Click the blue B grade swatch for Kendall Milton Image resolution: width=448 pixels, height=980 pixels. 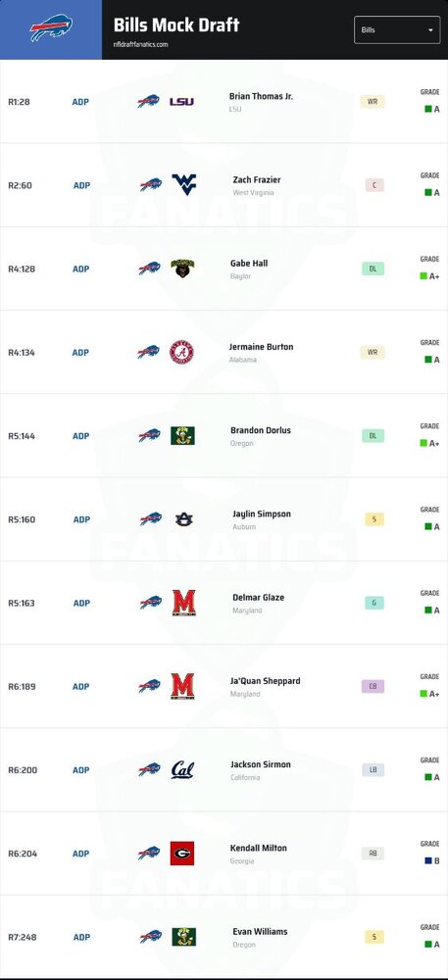pos(428,860)
